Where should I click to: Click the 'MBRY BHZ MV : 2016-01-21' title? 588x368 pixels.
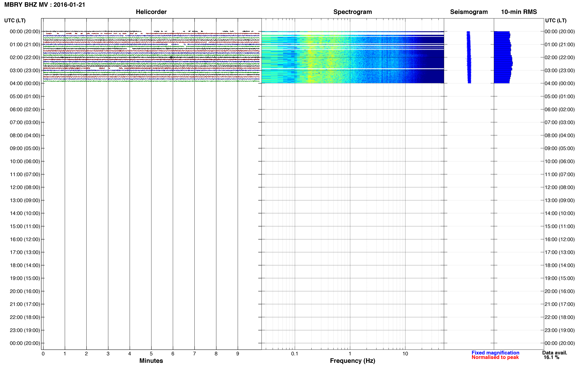coord(45,5)
